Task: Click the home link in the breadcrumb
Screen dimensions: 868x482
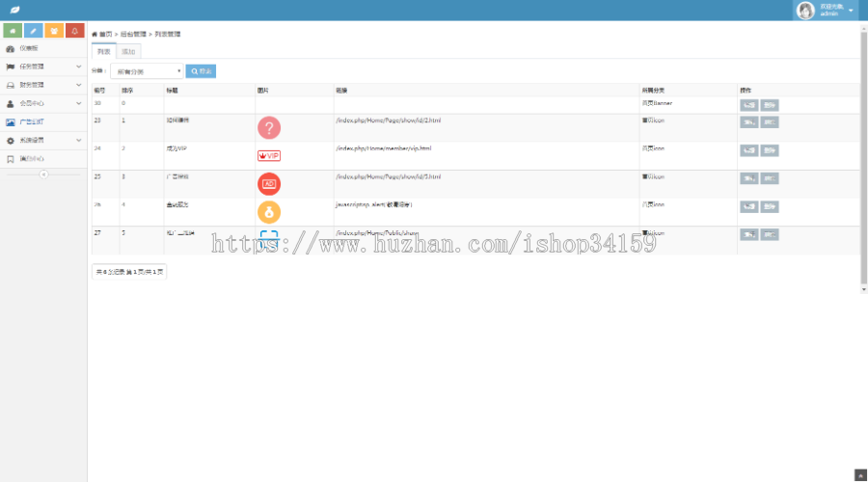Action: tap(105, 35)
